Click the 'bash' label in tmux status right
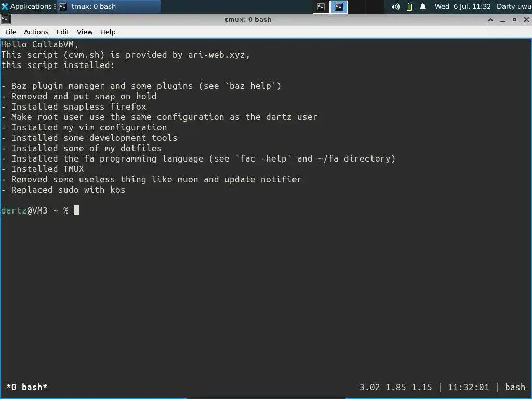 [x=515, y=387]
